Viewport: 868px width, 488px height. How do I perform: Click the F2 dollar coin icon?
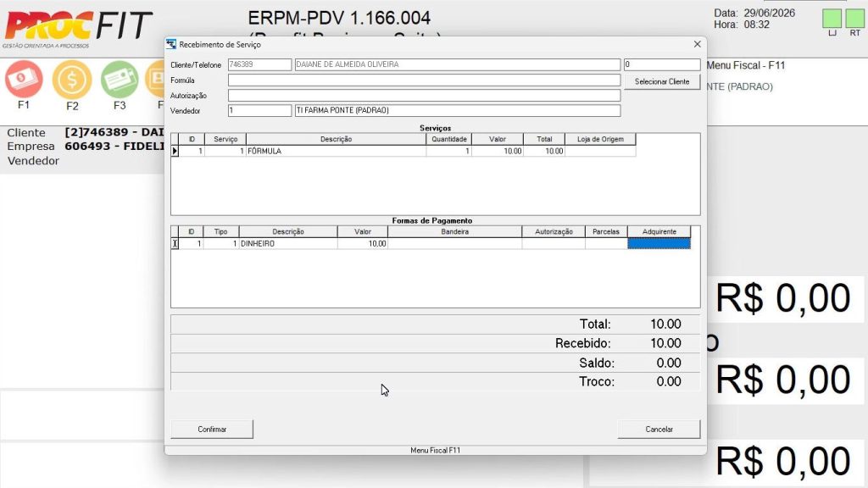pos(72,79)
